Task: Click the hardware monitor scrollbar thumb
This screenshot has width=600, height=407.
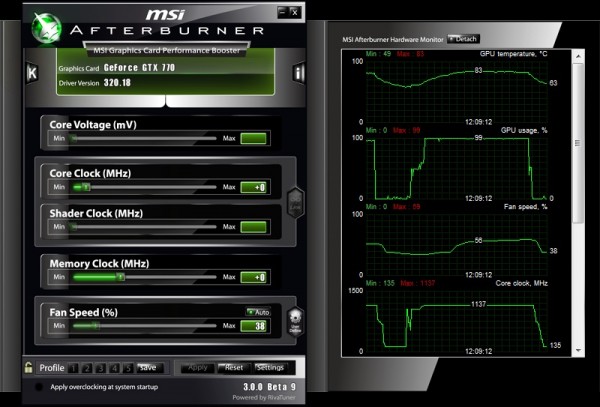Action: 578,143
